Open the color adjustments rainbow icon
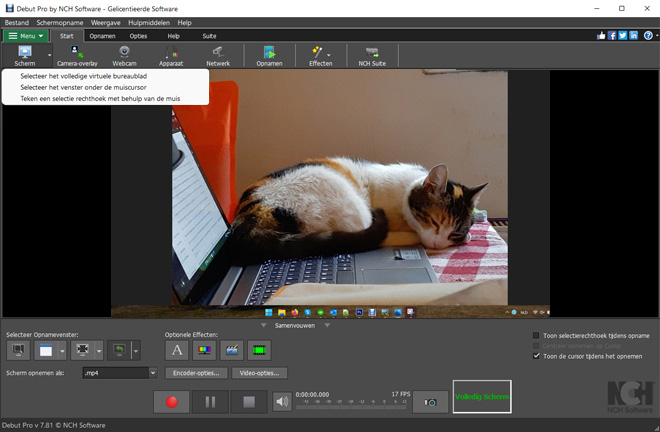This screenshot has width=660, height=432. (x=204, y=350)
